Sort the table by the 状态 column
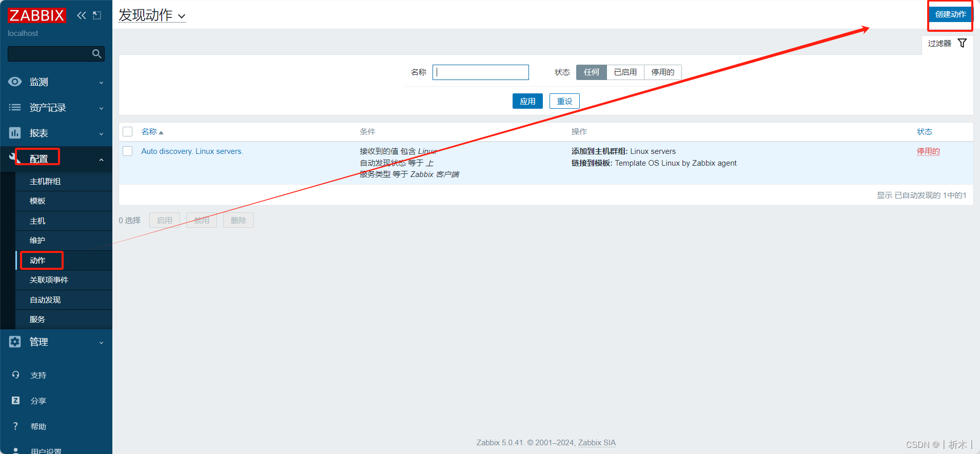This screenshot has height=454, width=980. 925,132
